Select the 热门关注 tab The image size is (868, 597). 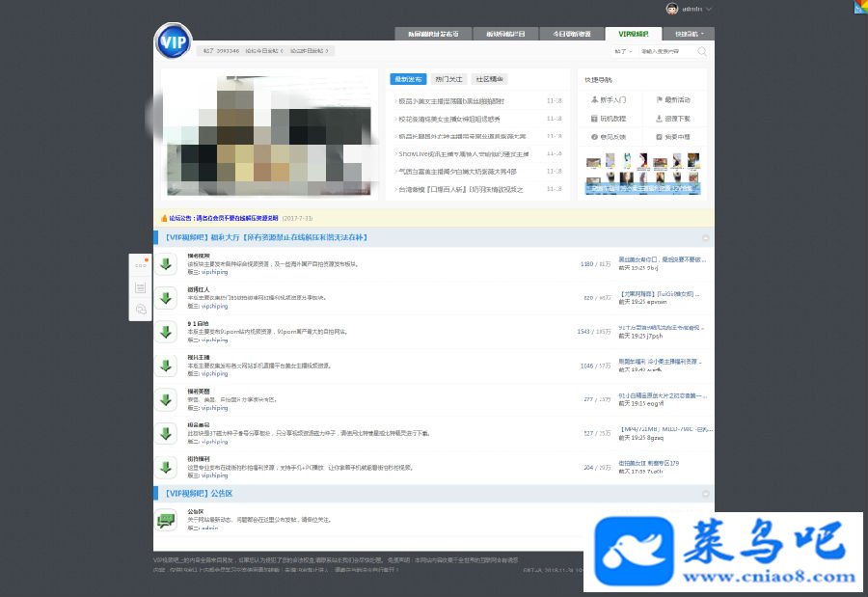click(448, 79)
